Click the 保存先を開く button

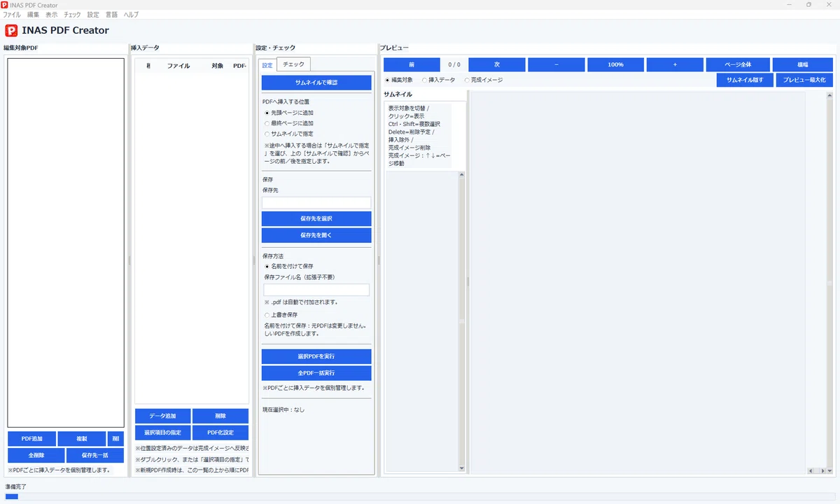[x=316, y=235]
